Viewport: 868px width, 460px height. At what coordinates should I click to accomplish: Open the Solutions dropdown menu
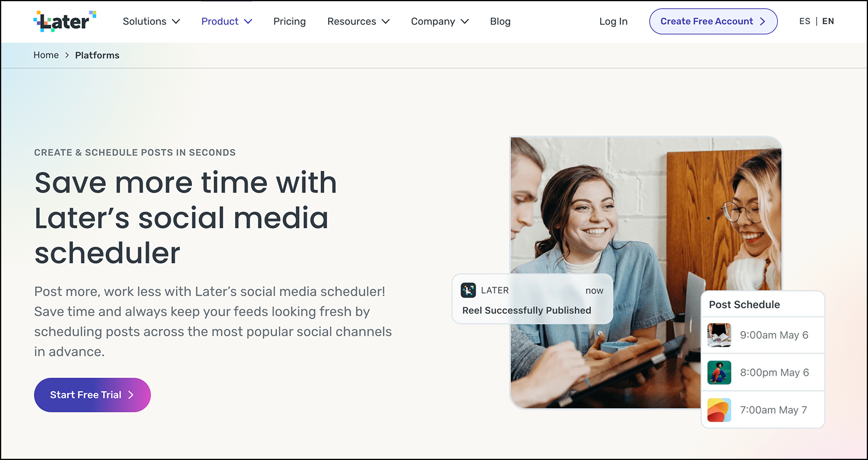(x=151, y=21)
